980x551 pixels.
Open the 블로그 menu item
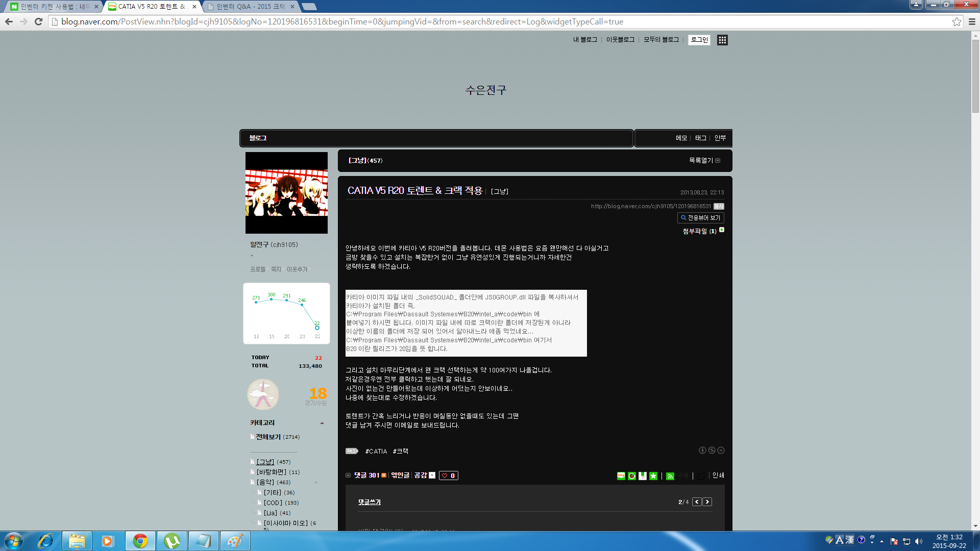click(x=258, y=138)
